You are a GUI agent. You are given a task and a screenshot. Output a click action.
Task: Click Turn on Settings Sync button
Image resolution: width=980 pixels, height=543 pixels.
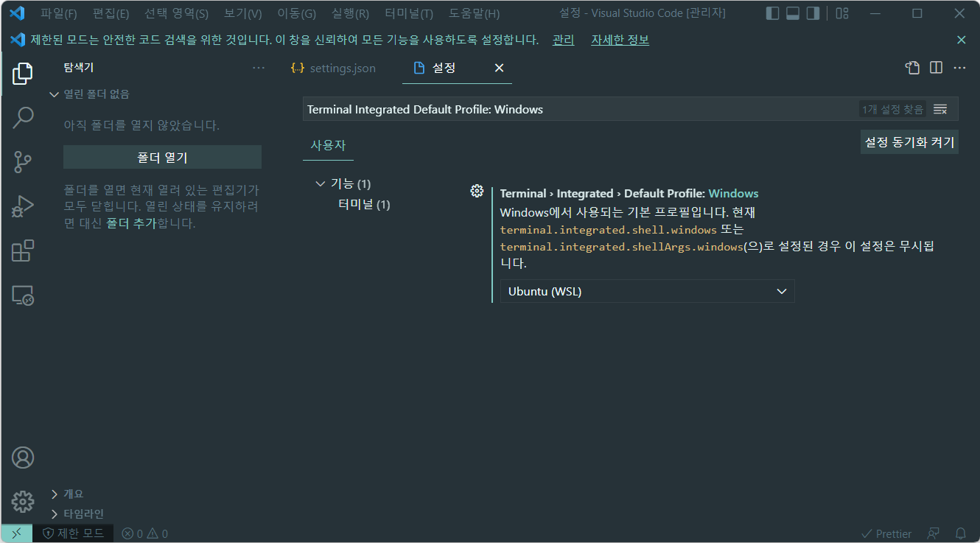pyautogui.click(x=909, y=141)
